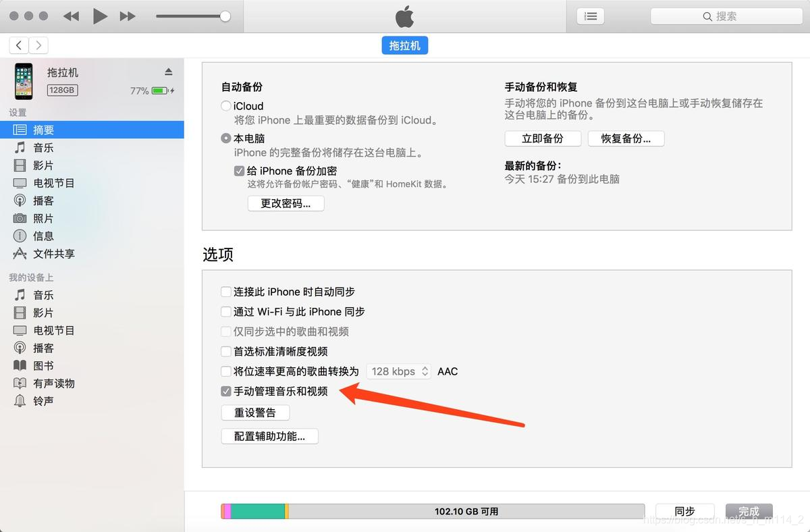The image size is (810, 532).
Task: Select the iCloud backup radio button
Action: click(x=226, y=106)
